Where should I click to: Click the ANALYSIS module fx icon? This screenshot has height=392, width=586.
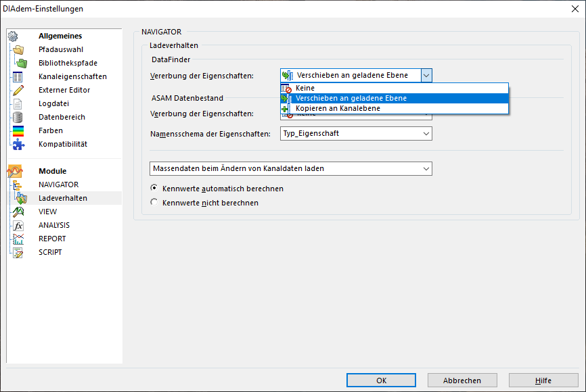pos(18,225)
